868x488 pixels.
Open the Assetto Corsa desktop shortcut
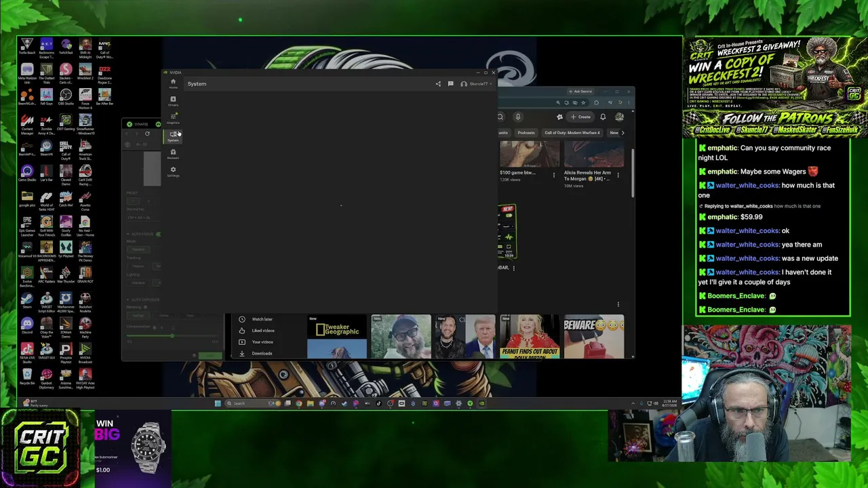85,202
